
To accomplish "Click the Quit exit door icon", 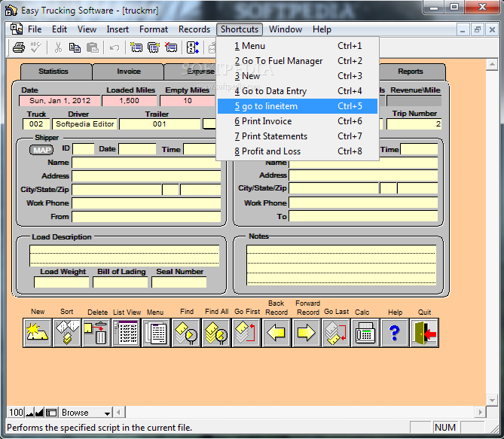I will [424, 333].
